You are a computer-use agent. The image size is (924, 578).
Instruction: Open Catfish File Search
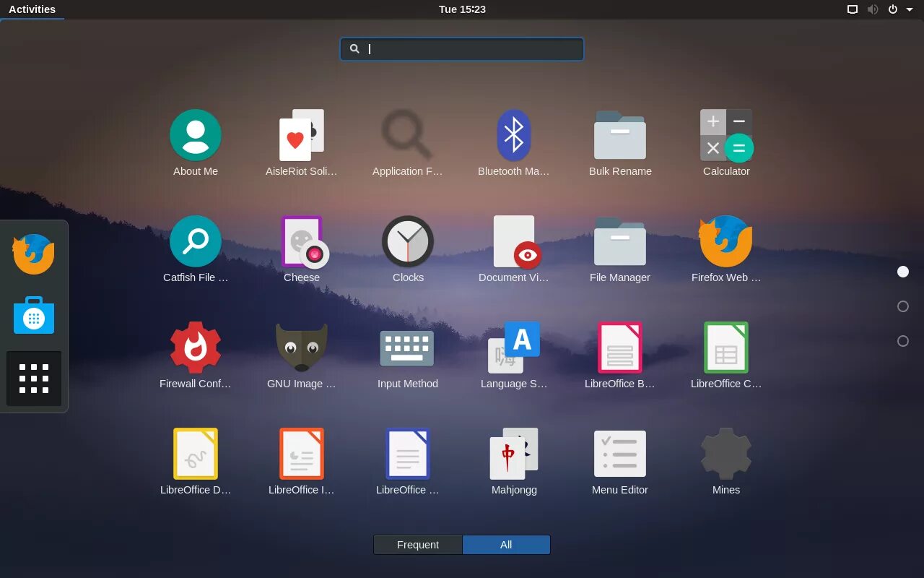coord(196,249)
